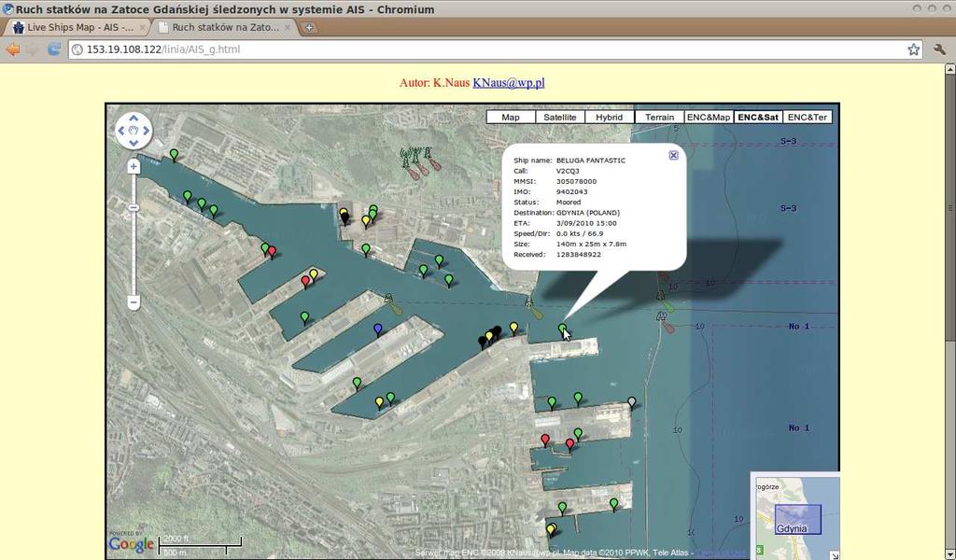Viewport: 956px width, 560px height.
Task: Open the Chromium wrench menu
Action: coord(939,49)
